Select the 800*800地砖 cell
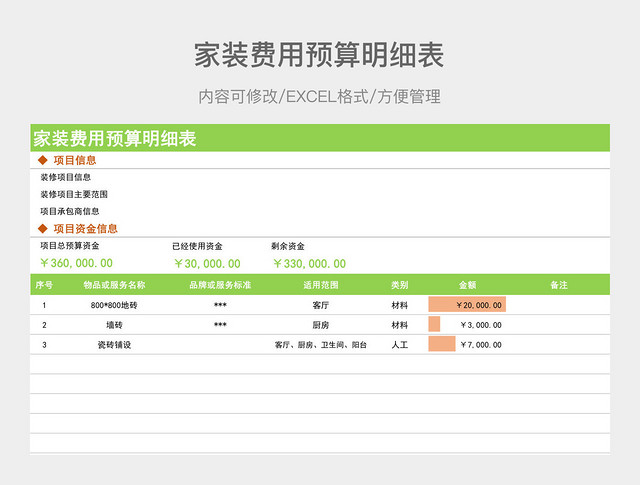 (114, 305)
